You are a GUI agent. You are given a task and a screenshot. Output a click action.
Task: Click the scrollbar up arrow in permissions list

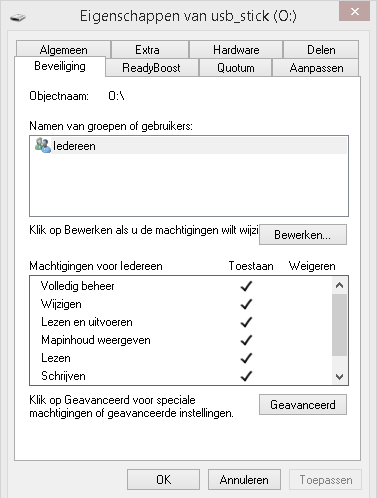pos(339,285)
